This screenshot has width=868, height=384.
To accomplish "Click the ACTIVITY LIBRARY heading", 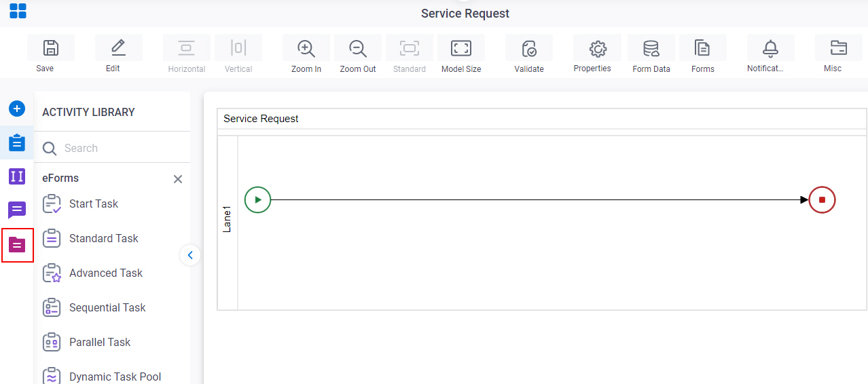I will [88, 112].
